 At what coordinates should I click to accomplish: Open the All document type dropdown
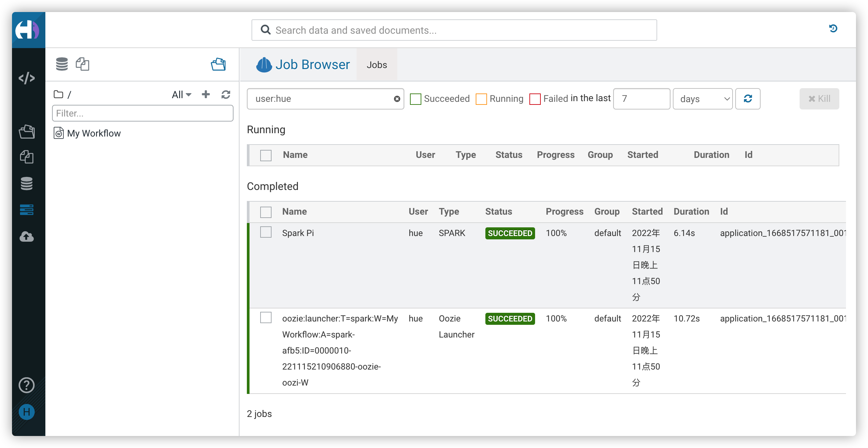coord(181,95)
